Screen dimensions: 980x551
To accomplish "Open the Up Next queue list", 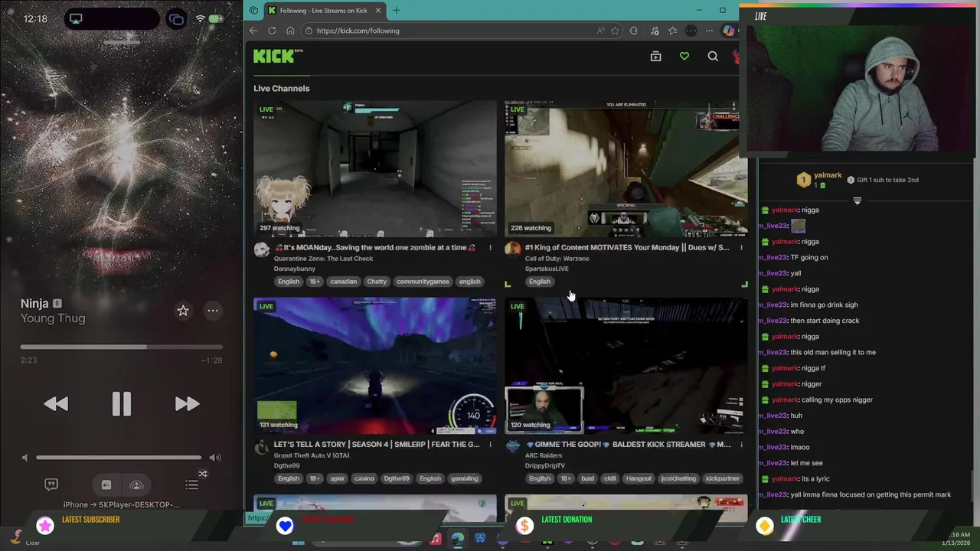I will pyautogui.click(x=192, y=484).
